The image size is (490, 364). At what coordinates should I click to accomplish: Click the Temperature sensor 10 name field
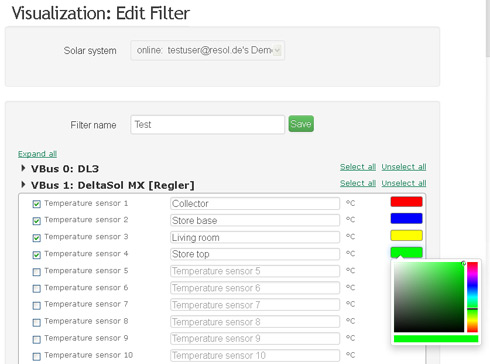(255, 355)
